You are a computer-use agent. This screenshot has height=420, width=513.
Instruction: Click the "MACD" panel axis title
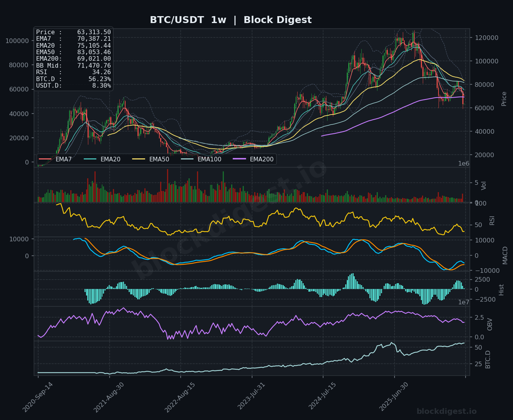[505, 255]
